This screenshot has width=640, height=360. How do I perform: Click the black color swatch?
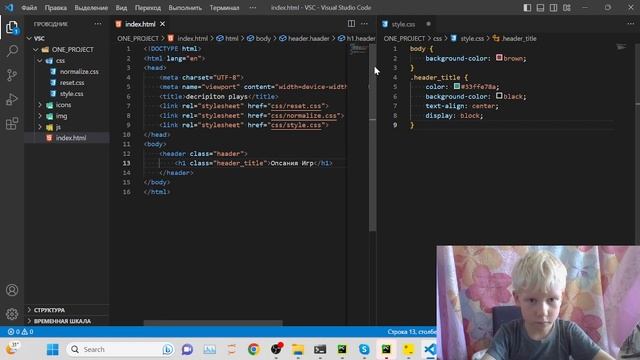click(x=499, y=96)
